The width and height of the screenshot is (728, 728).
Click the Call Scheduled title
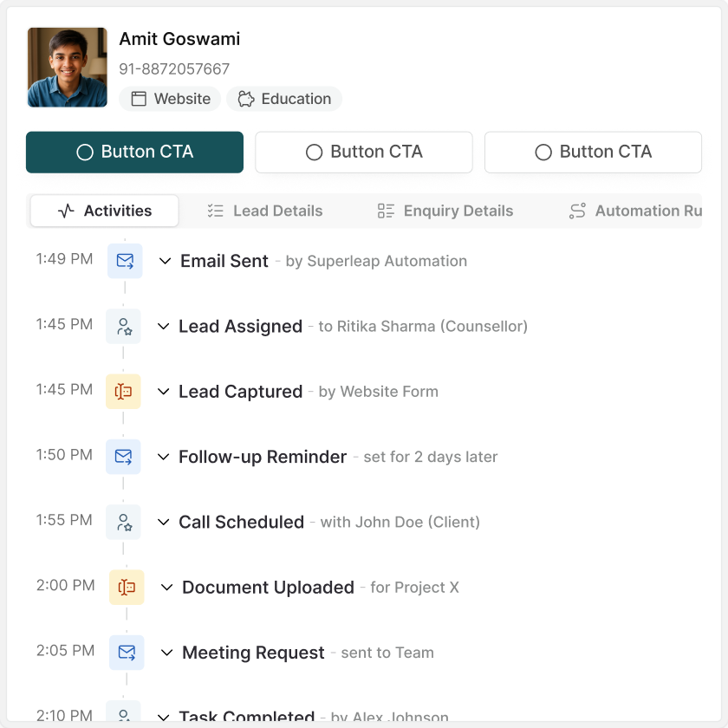tap(242, 522)
